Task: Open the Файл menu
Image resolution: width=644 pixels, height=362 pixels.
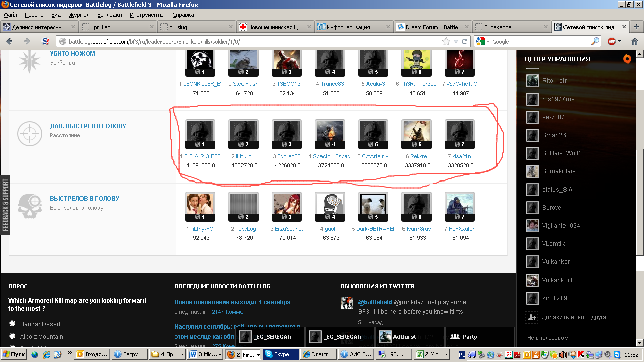Action: 10,15
